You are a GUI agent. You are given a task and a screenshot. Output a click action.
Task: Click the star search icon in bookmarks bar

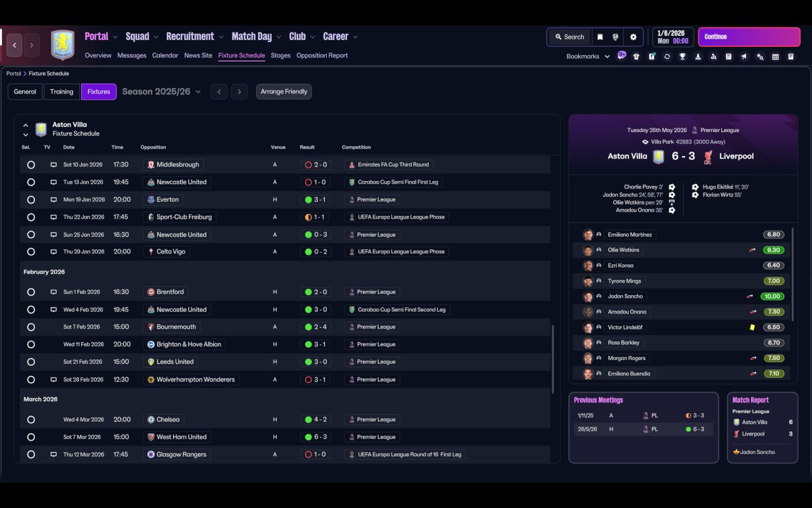coord(760,57)
